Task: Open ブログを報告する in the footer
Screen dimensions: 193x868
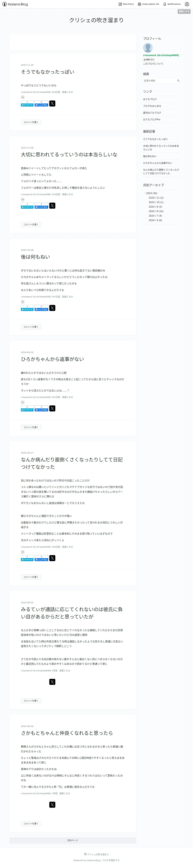Action: 111,860
